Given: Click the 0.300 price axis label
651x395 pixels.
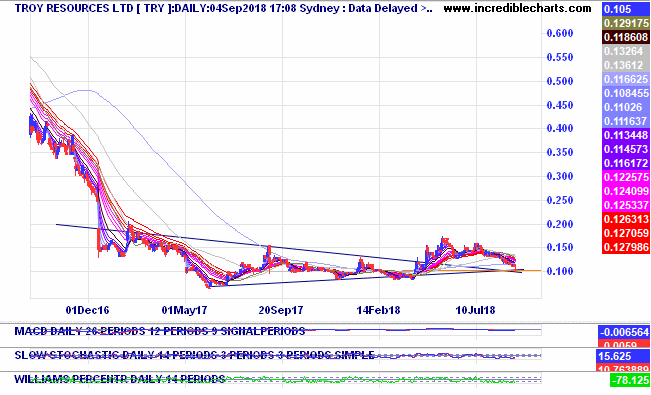Looking at the screenshot, I should pyautogui.click(x=560, y=176).
